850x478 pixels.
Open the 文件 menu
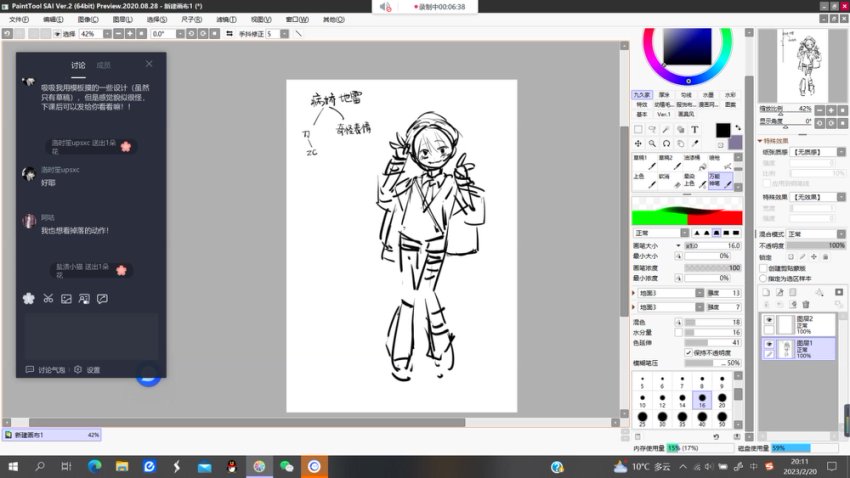point(17,19)
